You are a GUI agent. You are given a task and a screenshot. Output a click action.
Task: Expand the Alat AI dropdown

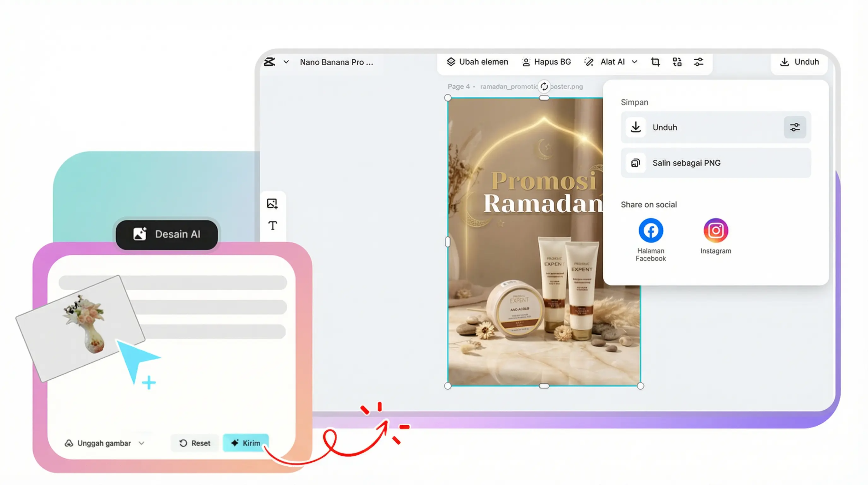(635, 62)
